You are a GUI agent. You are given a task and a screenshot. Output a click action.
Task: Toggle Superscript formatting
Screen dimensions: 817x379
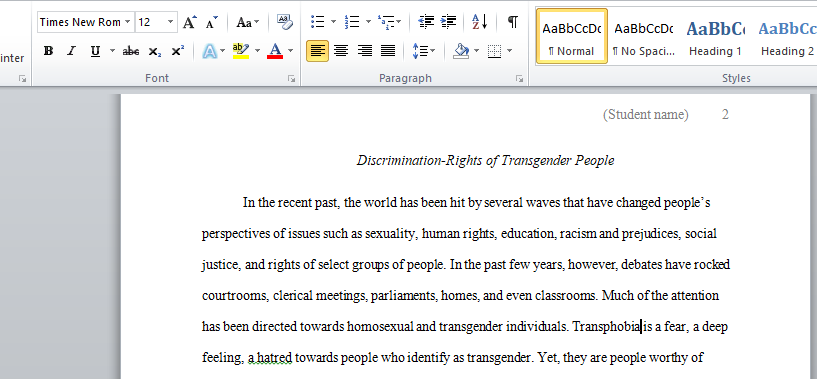point(178,51)
